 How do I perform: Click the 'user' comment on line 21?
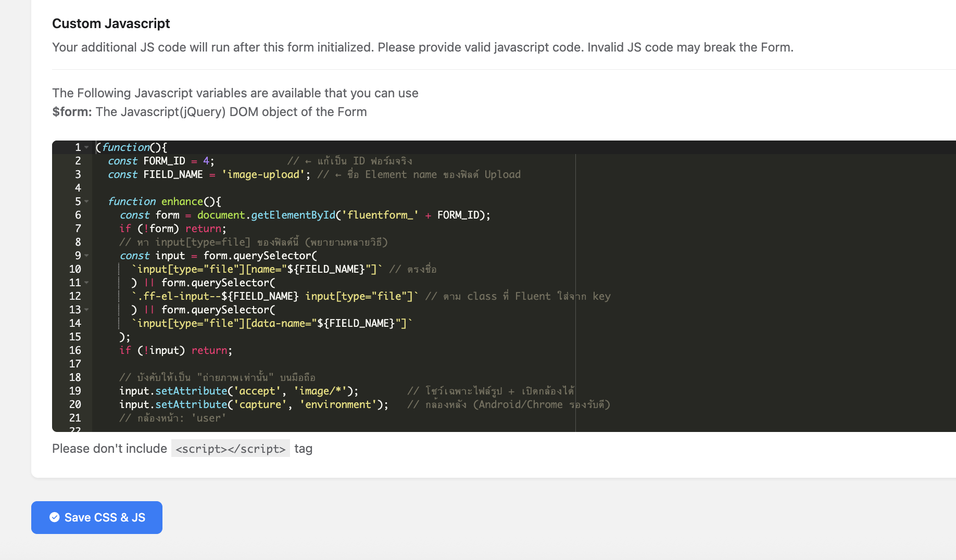[209, 418]
